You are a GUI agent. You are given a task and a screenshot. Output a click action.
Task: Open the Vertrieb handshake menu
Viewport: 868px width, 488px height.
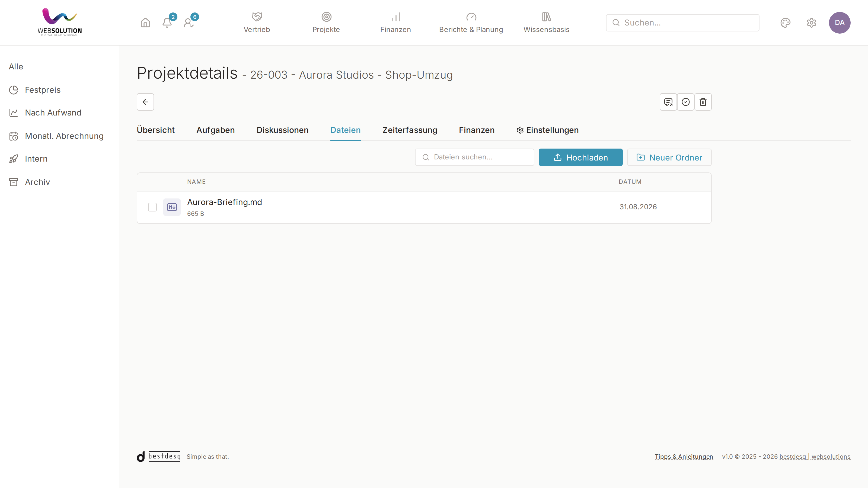click(x=257, y=23)
